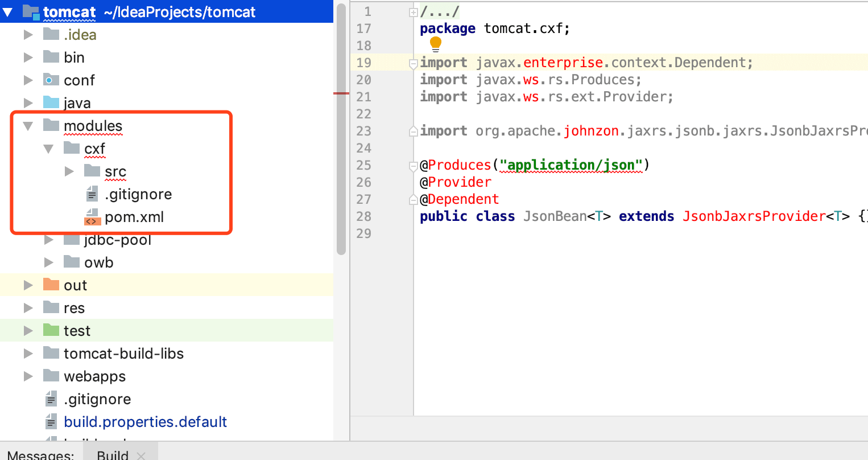Click the bin folder icon

point(51,57)
